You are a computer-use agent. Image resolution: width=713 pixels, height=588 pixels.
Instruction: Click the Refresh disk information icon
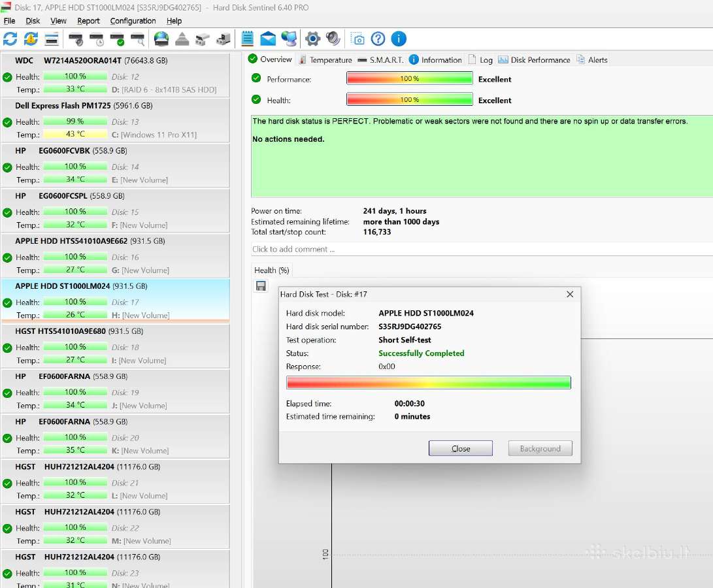pos(10,39)
